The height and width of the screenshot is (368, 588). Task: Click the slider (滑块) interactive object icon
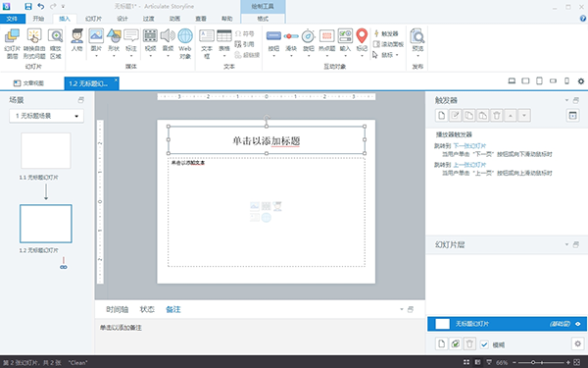point(291,36)
